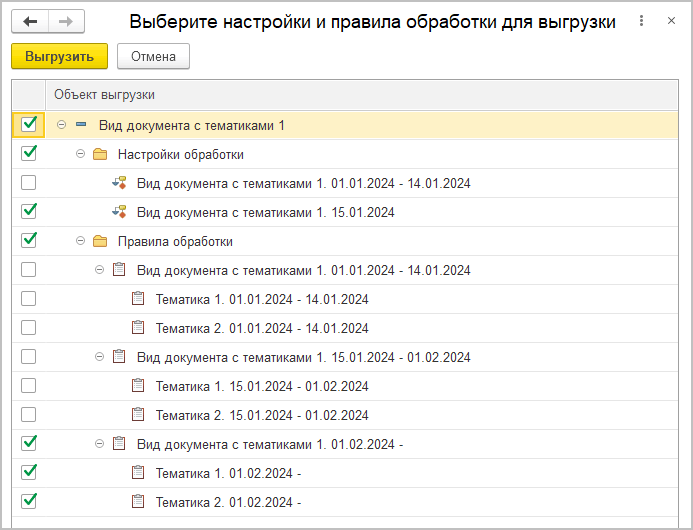The height and width of the screenshot is (530, 693).
Task: Click the folder icon beside Правила обработки
Action: pos(100,241)
